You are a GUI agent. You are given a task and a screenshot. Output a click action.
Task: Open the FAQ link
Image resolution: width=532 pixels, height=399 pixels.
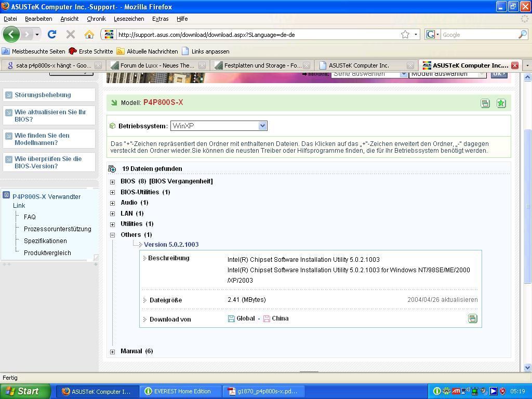coord(30,217)
